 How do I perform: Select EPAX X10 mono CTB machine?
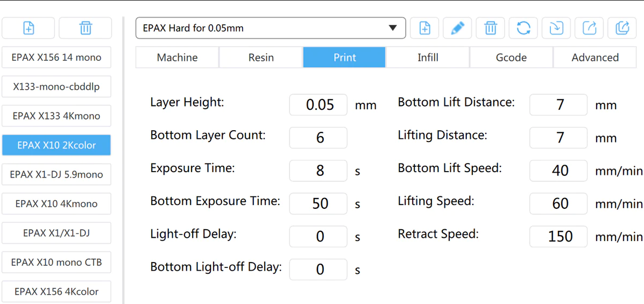56,262
